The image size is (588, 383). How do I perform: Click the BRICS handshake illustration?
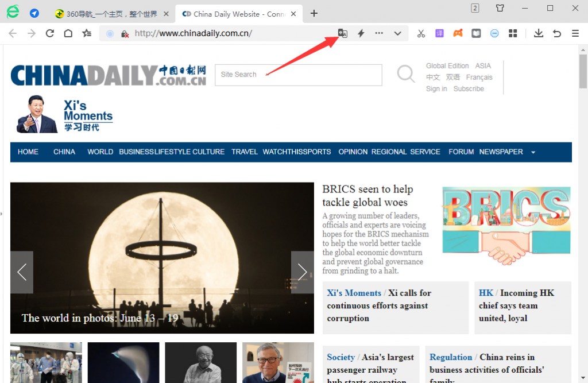(506, 226)
